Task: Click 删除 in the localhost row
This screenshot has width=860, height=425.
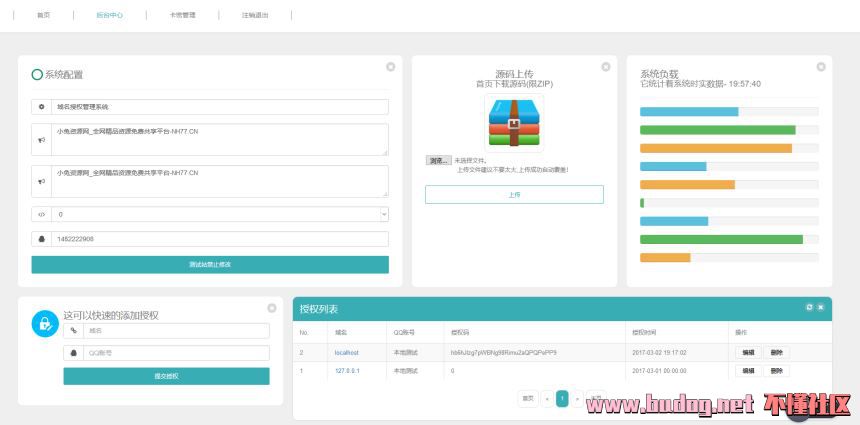Action: 777,353
